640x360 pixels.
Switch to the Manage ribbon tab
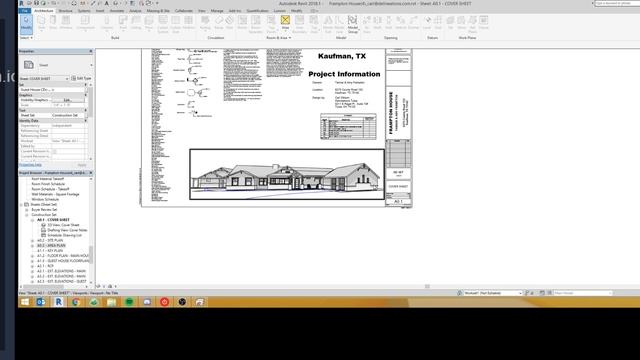[x=217, y=11]
